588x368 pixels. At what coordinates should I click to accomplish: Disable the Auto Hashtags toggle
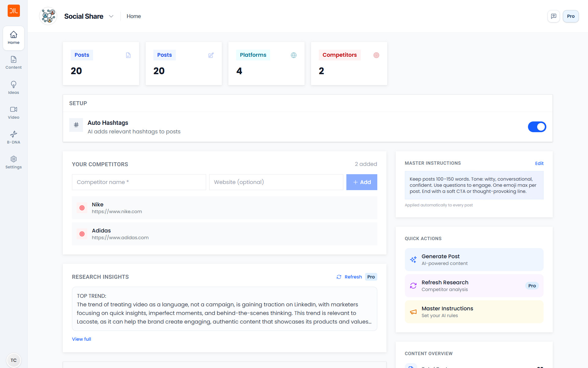tap(537, 127)
